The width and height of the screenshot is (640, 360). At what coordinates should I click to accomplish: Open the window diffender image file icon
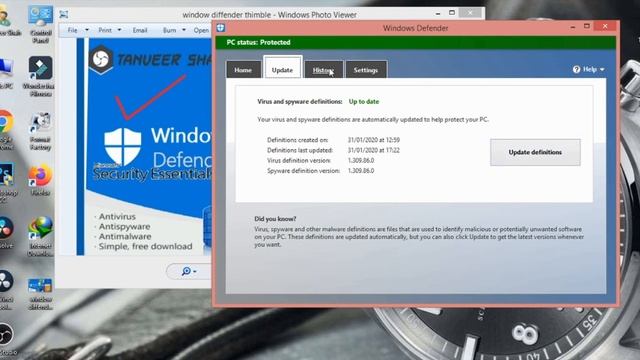40,294
